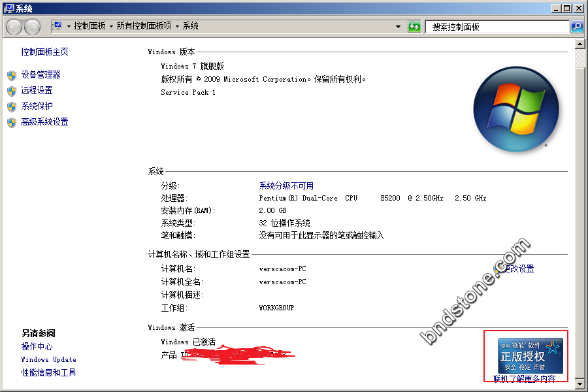Viewport: 588px width, 392px height.
Task: Click the system window title bar icon
Action: coord(9,8)
